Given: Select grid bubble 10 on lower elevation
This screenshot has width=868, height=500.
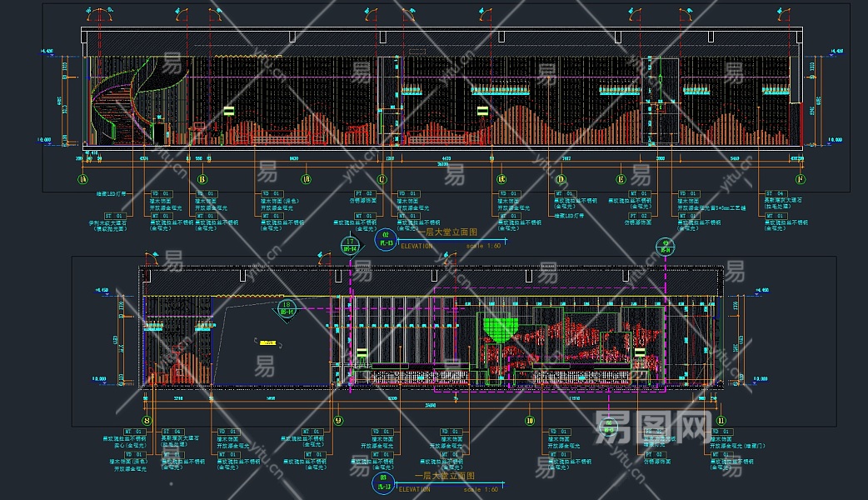Looking at the screenshot, I should tap(530, 421).
